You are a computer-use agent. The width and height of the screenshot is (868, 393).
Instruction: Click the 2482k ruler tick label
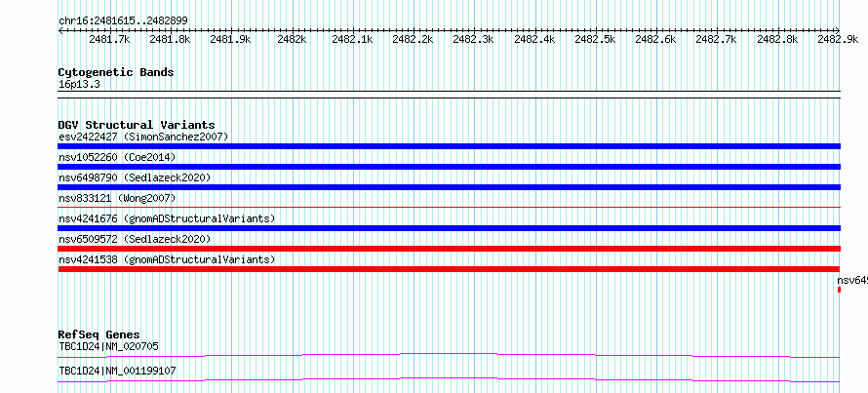click(292, 39)
